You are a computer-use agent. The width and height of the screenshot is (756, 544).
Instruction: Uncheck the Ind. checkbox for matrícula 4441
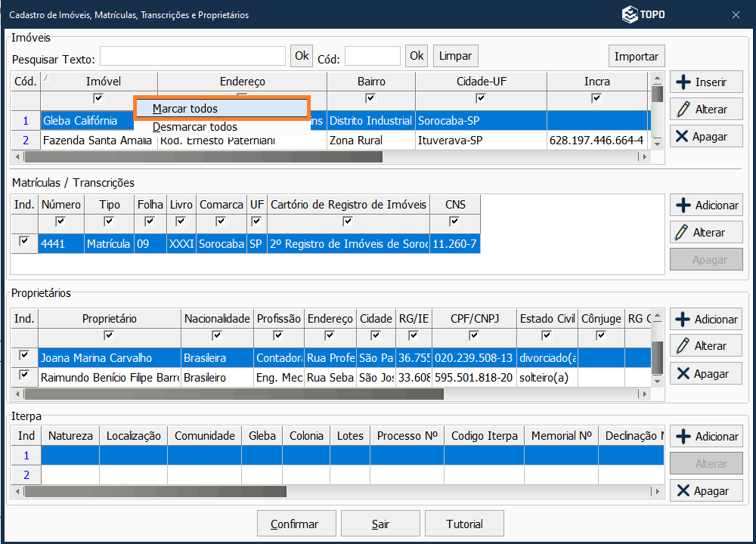coord(24,241)
